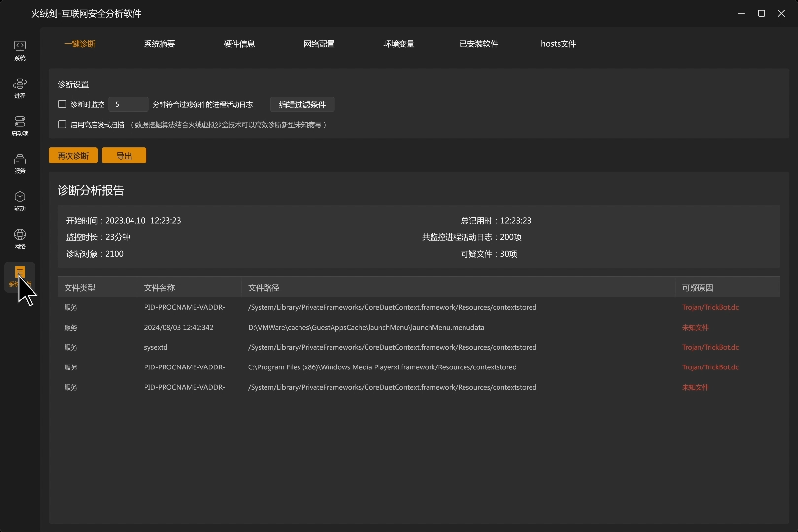This screenshot has width=798, height=532.
Task: Minimize the application window
Action: point(741,13)
